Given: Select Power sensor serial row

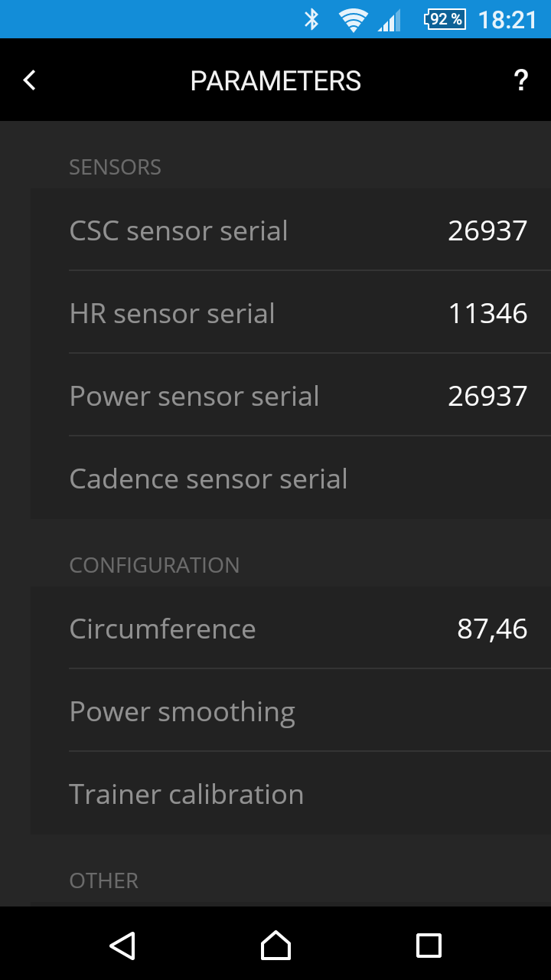Looking at the screenshot, I should click(194, 396).
